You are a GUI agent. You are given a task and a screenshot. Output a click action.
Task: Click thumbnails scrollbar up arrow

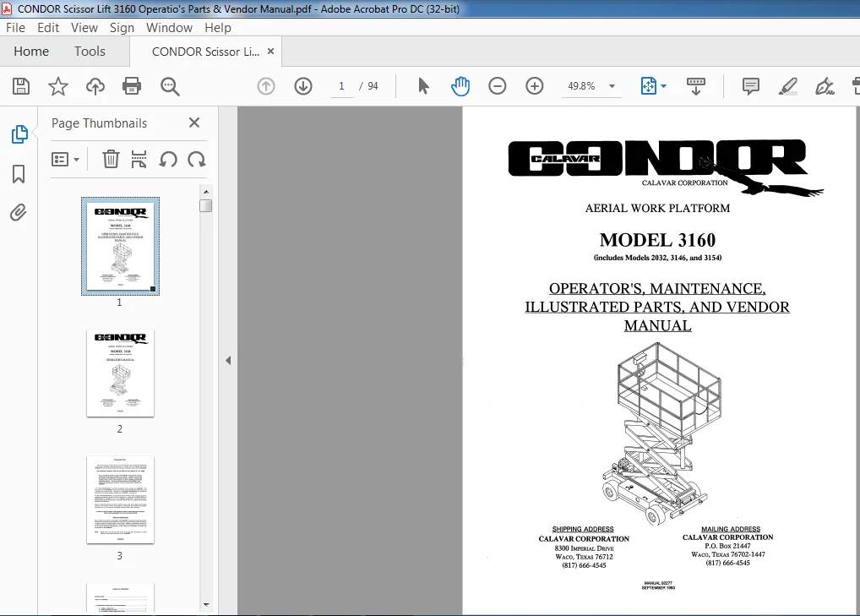[x=206, y=192]
